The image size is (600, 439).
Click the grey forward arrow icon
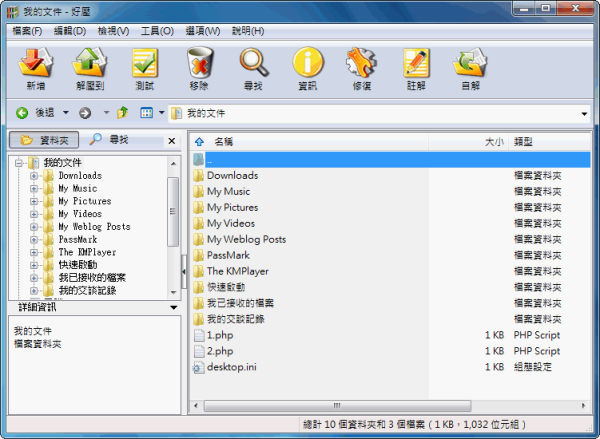pyautogui.click(x=85, y=113)
